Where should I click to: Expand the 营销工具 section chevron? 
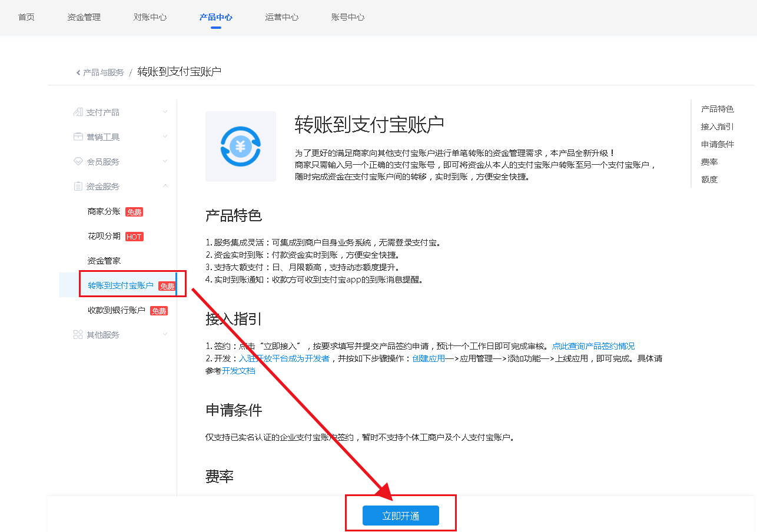pyautogui.click(x=165, y=137)
